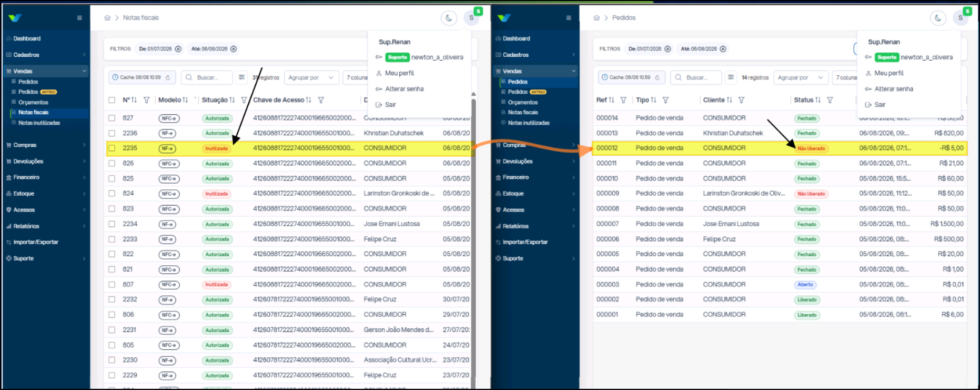
Task: Check the row checkbox for nota 827
Action: coord(112,118)
